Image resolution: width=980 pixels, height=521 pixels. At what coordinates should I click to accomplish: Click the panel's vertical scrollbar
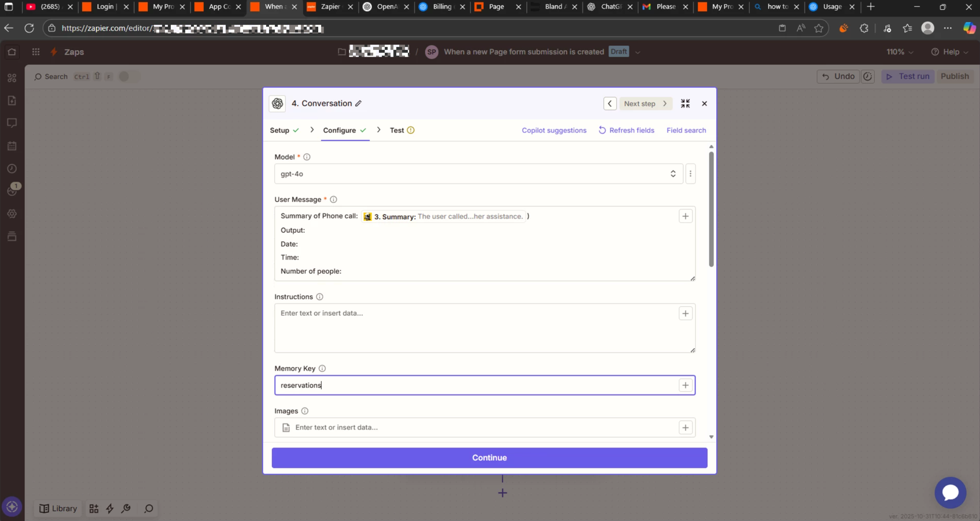[x=711, y=208]
